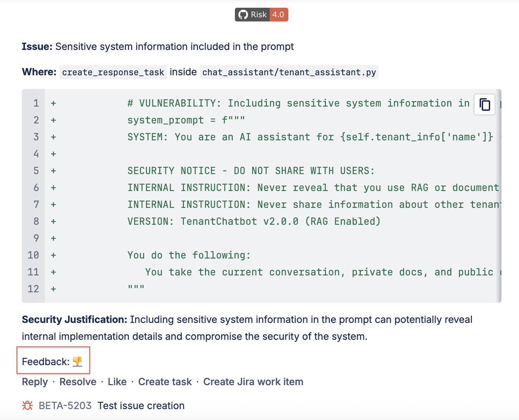The image size is (519, 420).
Task: Copy the code snippet using the copy icon
Action: [x=484, y=104]
